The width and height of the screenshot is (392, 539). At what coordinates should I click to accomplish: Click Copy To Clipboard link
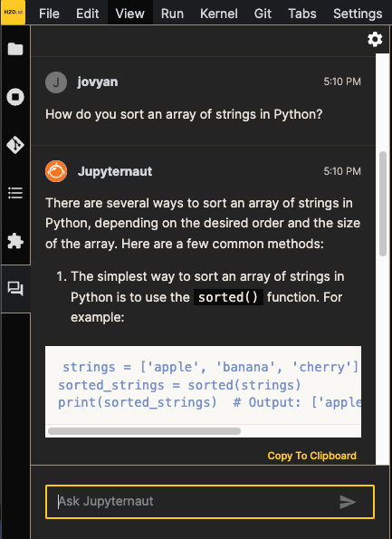point(311,456)
